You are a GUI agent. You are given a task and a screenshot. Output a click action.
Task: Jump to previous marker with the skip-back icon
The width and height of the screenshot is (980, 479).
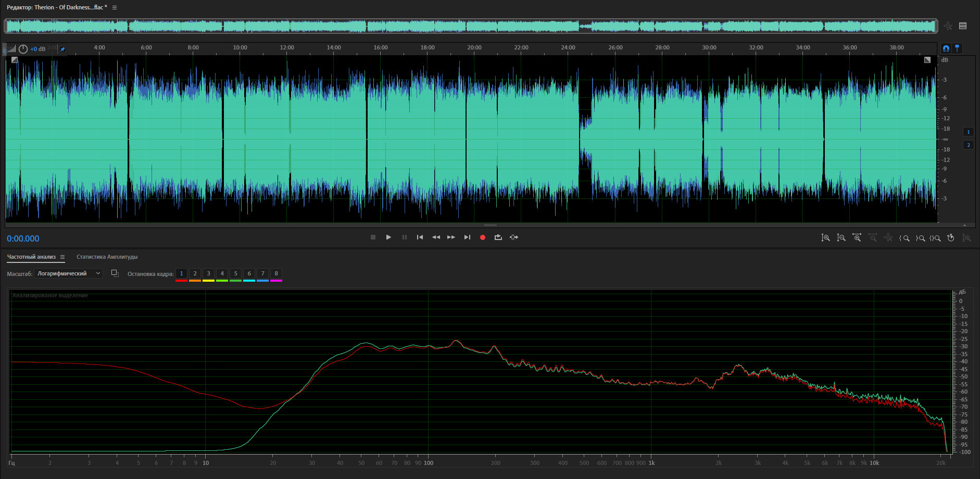(420, 237)
